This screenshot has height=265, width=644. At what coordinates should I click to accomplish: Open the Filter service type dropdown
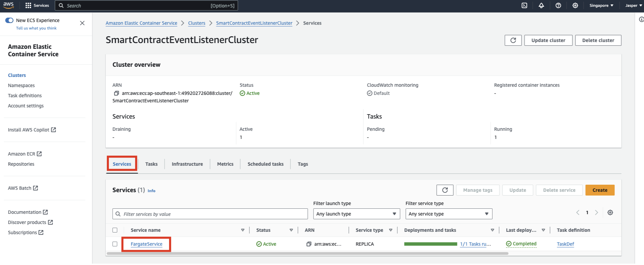pos(449,214)
